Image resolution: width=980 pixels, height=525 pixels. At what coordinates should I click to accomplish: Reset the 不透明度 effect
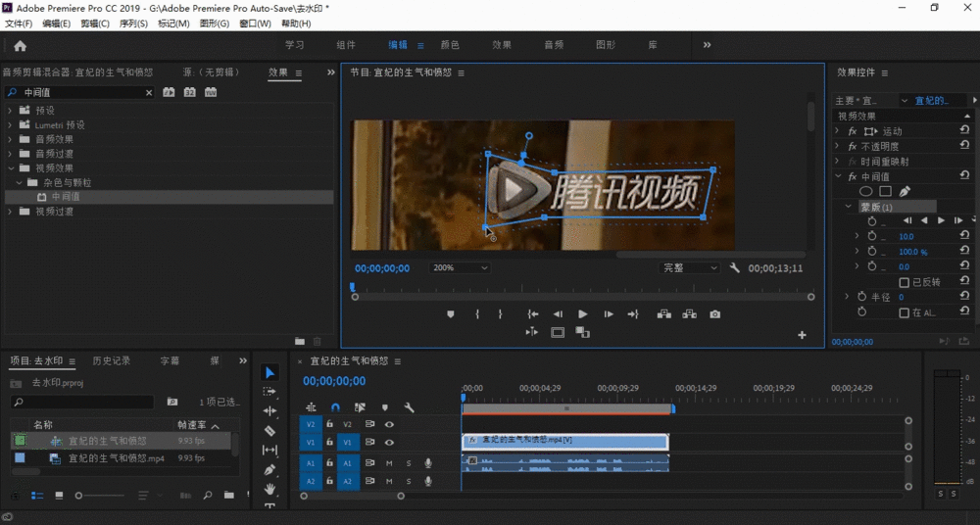coord(964,146)
